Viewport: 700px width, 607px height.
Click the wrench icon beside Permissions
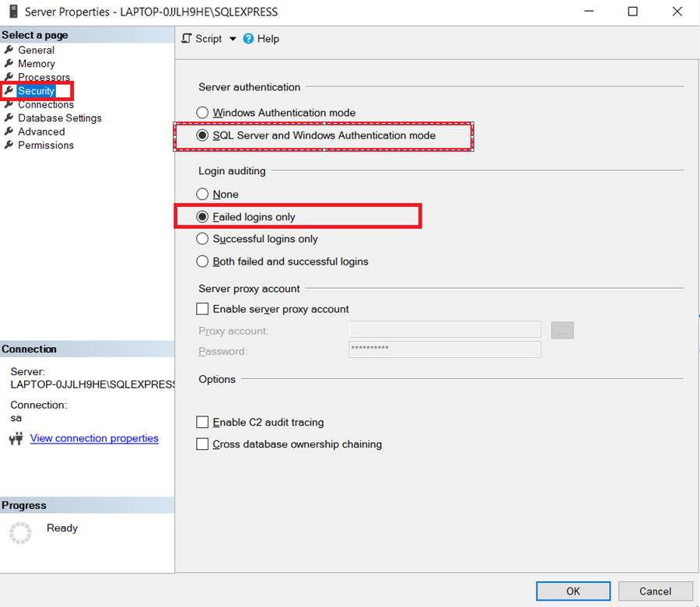[9, 145]
